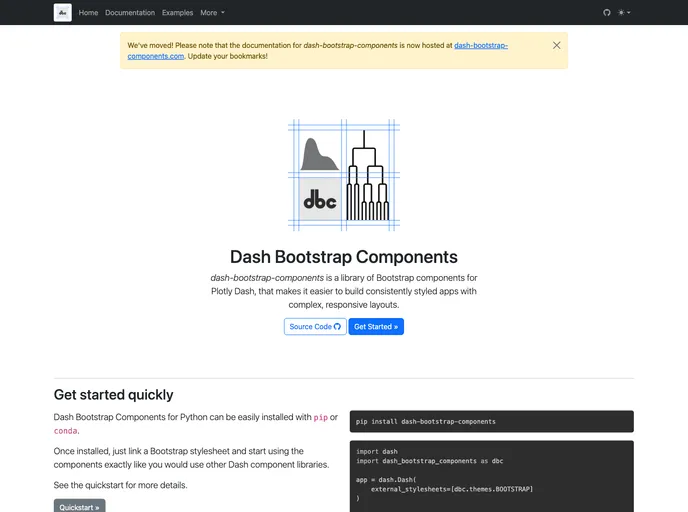The height and width of the screenshot is (512, 688).
Task: Click the 'Get started quickly' heading
Action: 113,394
